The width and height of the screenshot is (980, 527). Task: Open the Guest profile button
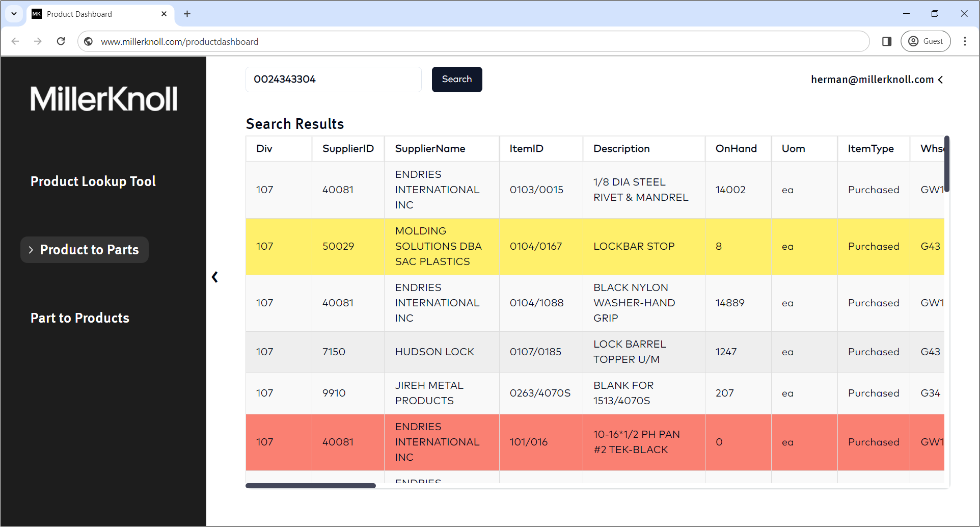[925, 41]
